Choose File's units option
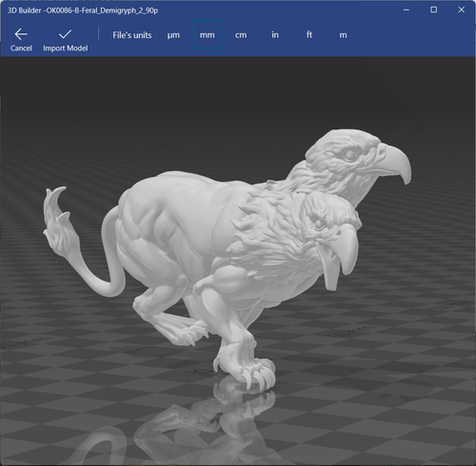 (132, 35)
